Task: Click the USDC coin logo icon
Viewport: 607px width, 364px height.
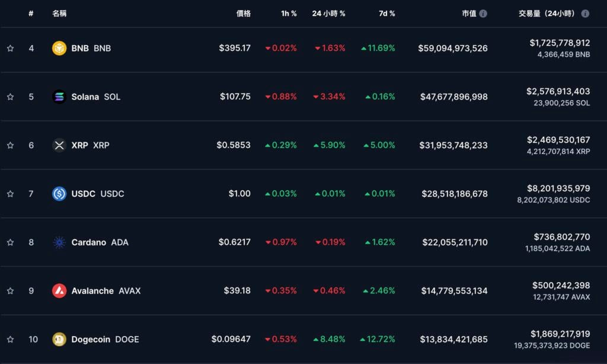Action: (x=59, y=194)
